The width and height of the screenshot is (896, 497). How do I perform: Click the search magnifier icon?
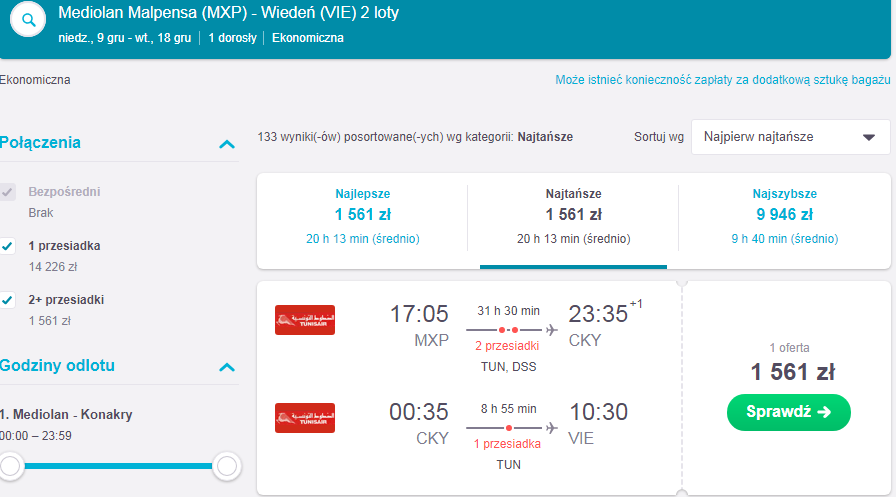click(x=28, y=21)
